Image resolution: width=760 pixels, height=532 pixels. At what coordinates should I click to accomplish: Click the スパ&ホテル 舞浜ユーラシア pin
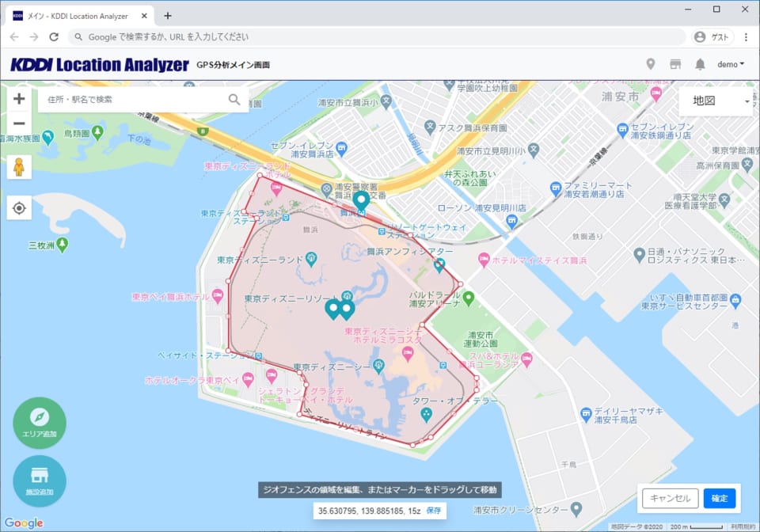tap(527, 359)
